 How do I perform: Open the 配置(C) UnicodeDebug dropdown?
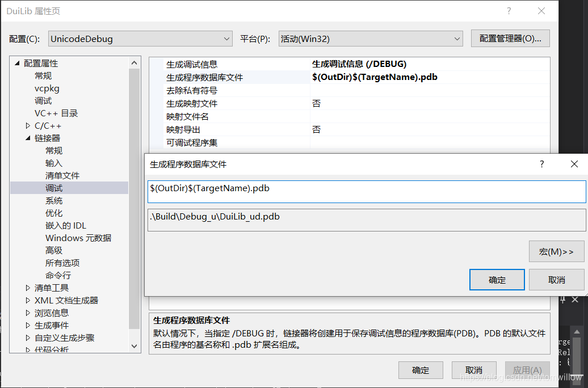point(140,39)
